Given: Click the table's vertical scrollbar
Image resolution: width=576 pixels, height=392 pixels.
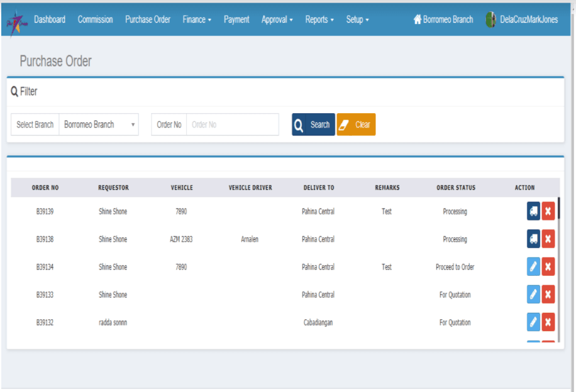Looking at the screenshot, I should pos(559,269).
